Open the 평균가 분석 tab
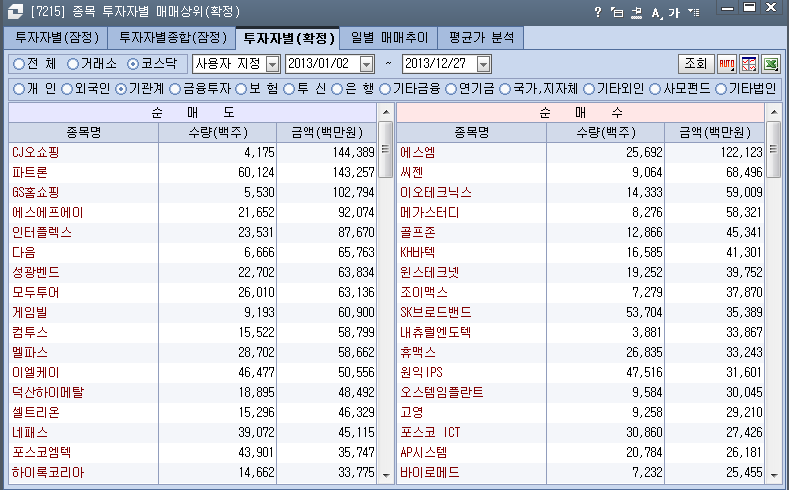The image size is (789, 490). 481,39
